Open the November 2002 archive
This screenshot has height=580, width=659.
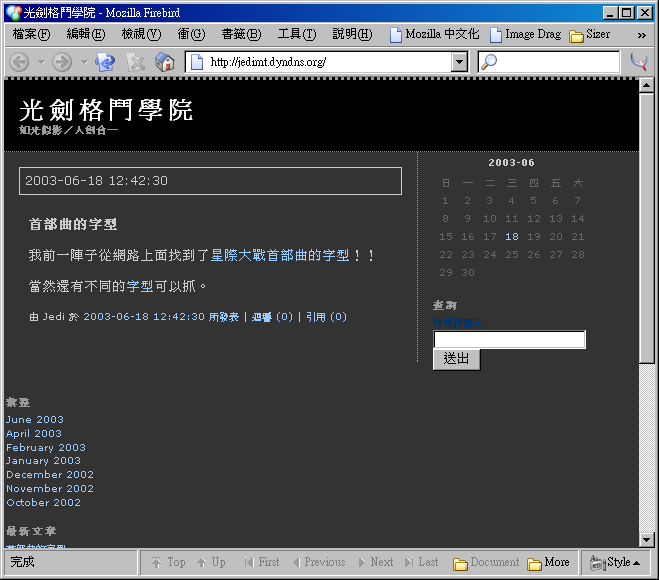[50, 488]
